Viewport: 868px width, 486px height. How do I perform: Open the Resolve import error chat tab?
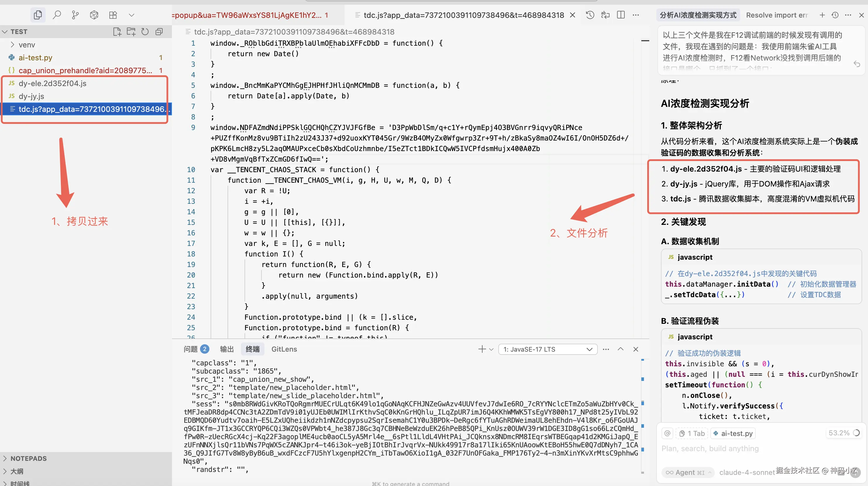[x=777, y=15]
